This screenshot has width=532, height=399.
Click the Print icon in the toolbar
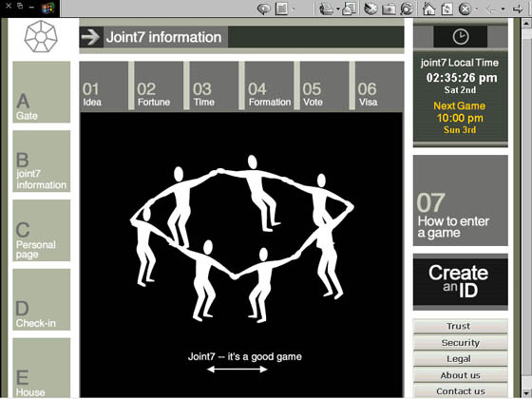pyautogui.click(x=327, y=9)
